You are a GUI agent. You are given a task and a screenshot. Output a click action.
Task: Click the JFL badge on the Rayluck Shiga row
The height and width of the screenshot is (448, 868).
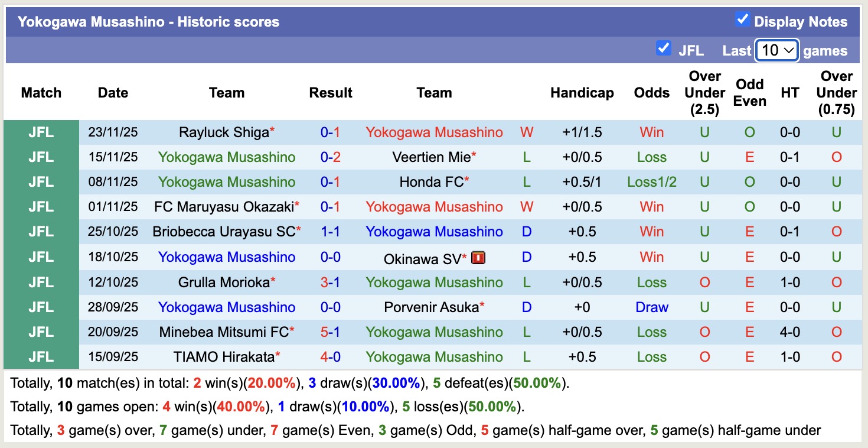[40, 132]
